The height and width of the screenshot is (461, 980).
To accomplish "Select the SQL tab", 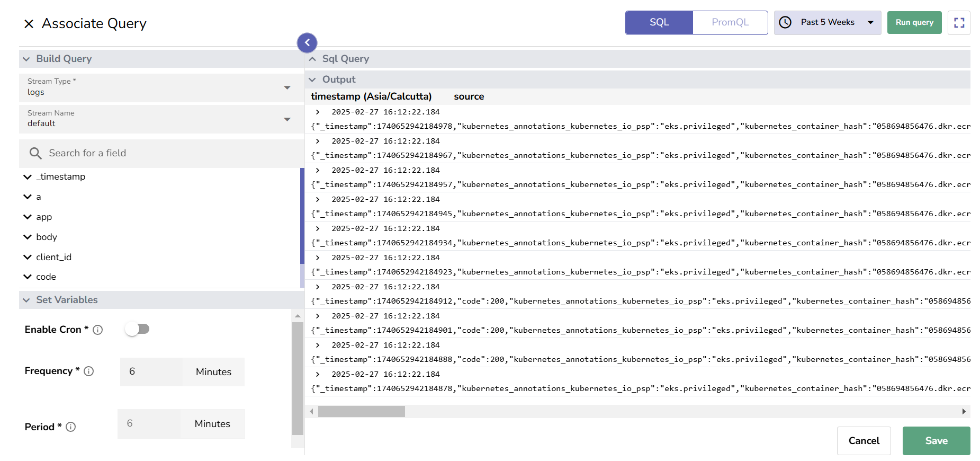I will (x=659, y=22).
